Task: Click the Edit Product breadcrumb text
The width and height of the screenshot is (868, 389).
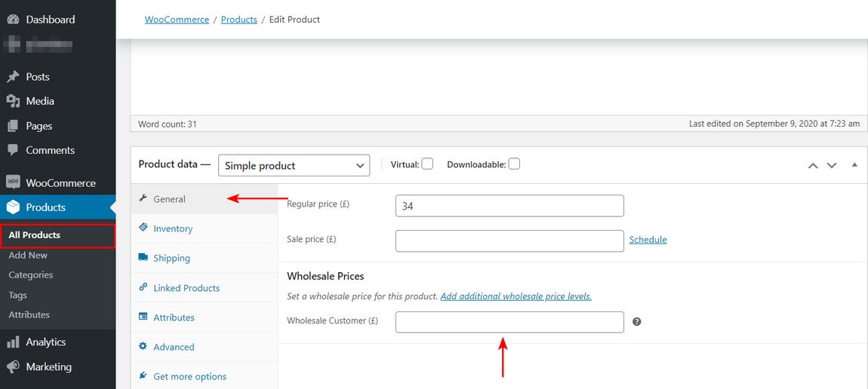Action: 294,20
